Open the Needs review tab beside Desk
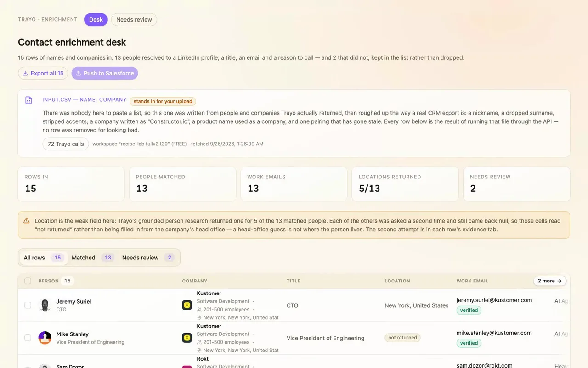 coord(134,20)
